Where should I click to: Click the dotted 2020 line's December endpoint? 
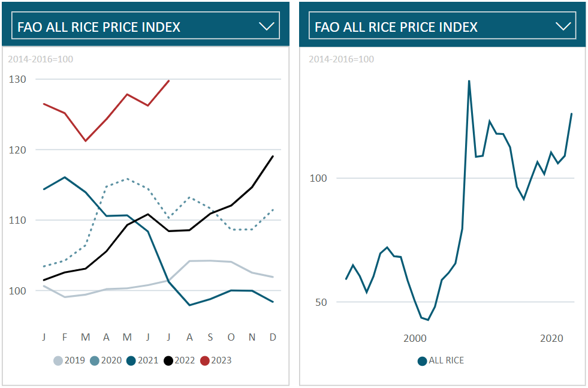(273, 209)
